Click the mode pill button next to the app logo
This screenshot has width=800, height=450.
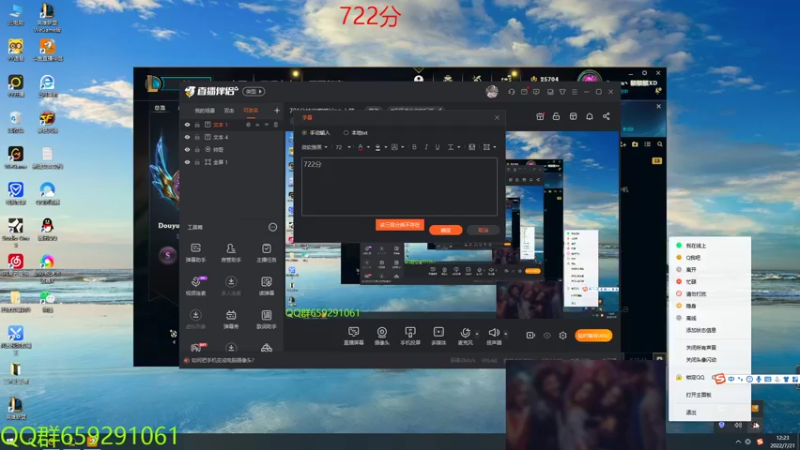click(254, 91)
